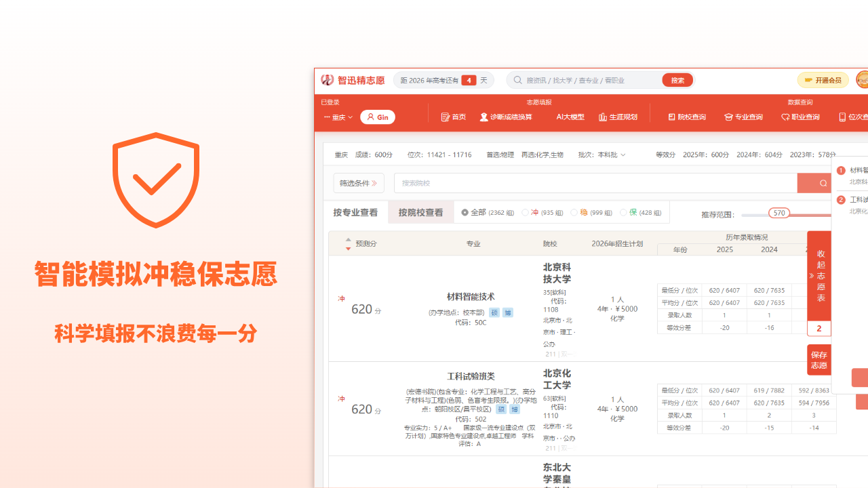Screen dimensions: 868x488
Task: Click the red 搜索 button
Action: (677, 80)
